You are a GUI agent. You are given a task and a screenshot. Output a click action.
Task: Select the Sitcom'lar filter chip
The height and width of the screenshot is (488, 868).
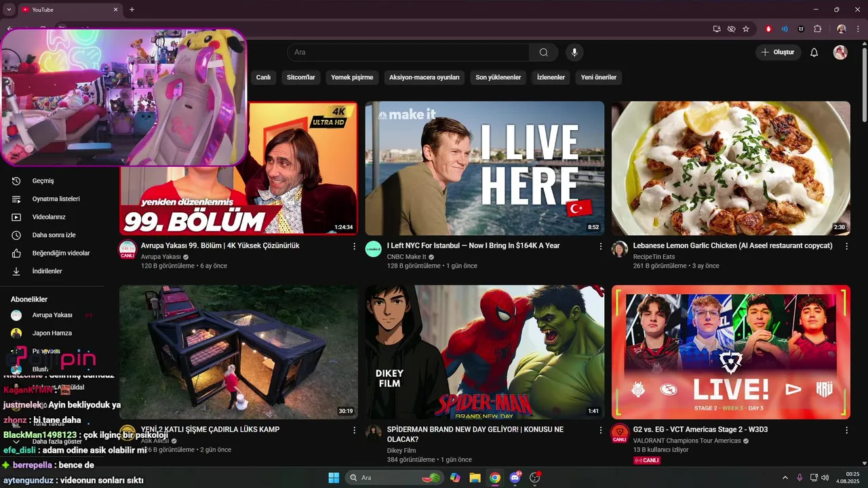coord(301,77)
